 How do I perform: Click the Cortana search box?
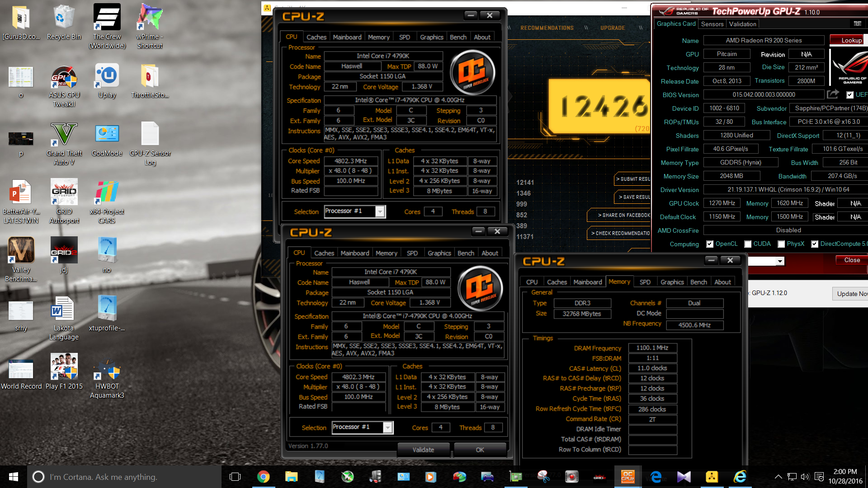click(x=124, y=477)
